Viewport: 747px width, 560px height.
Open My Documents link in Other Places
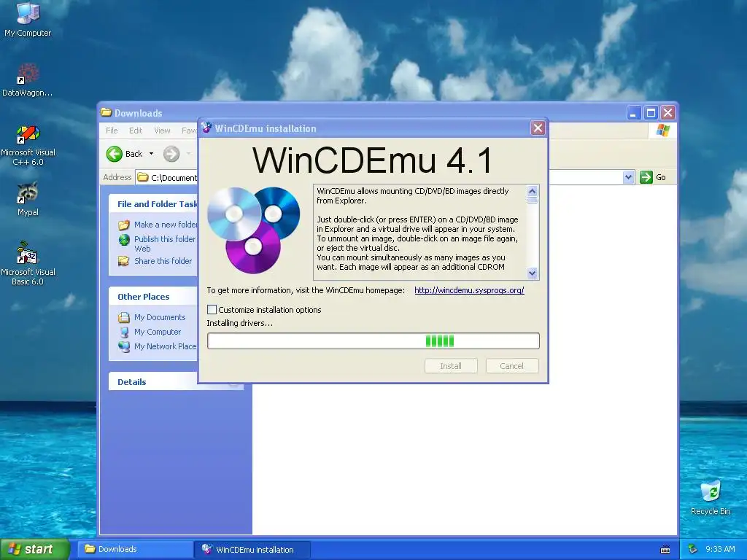[x=160, y=317]
